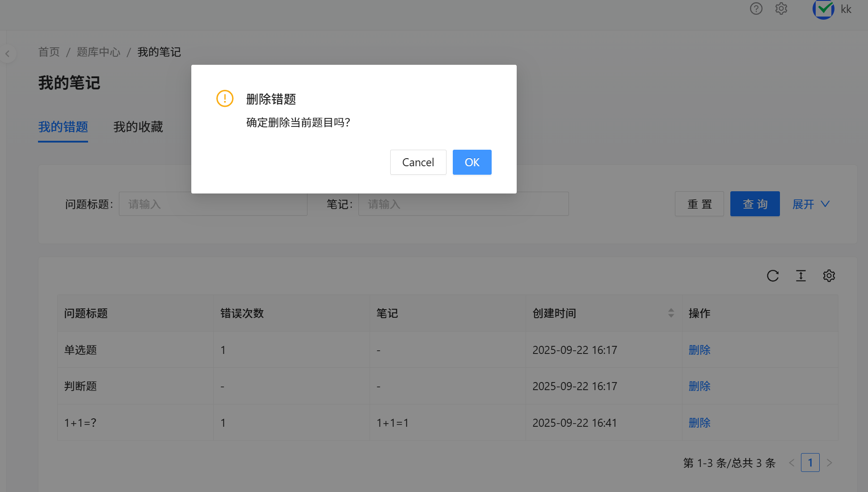This screenshot has height=492, width=868.
Task: Confirm deletion with OK button
Action: (x=472, y=162)
